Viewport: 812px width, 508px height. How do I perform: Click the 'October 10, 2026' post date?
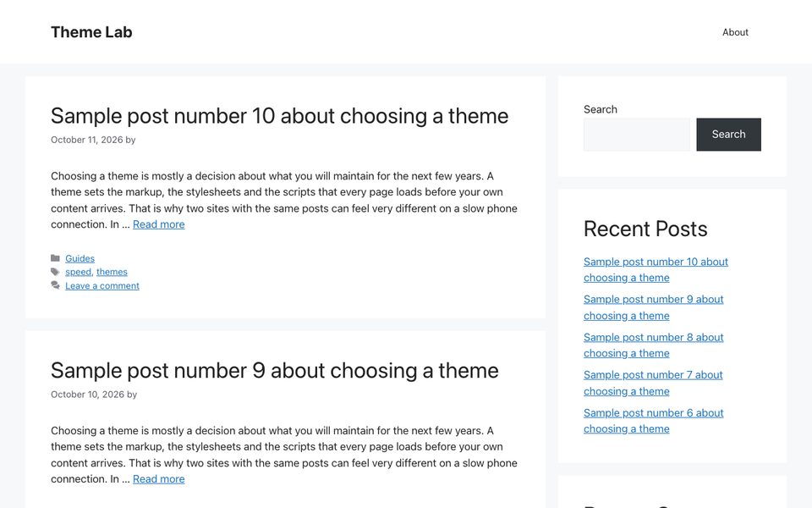point(87,395)
